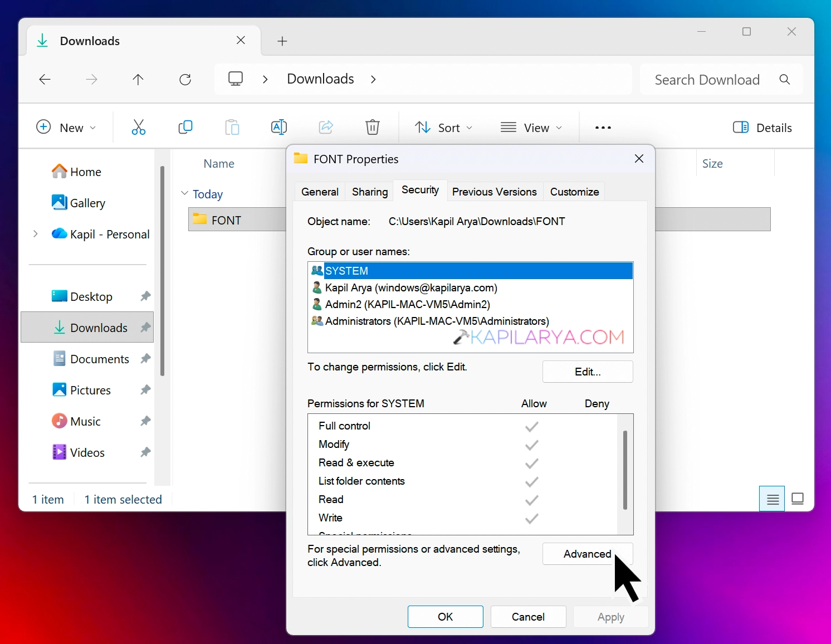Viewport: 831px width, 644px height.
Task: Go back with the left arrow
Action: 45,80
